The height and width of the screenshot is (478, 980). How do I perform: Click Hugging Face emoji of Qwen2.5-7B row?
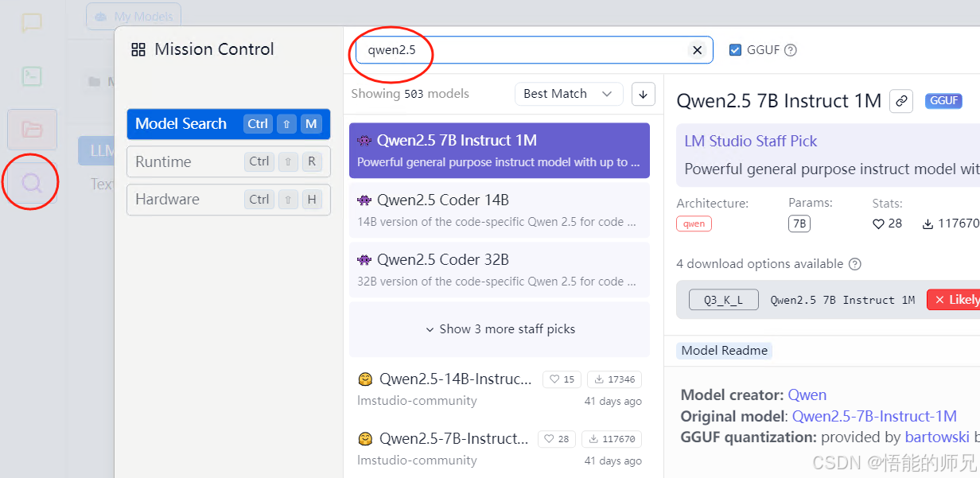pos(365,439)
